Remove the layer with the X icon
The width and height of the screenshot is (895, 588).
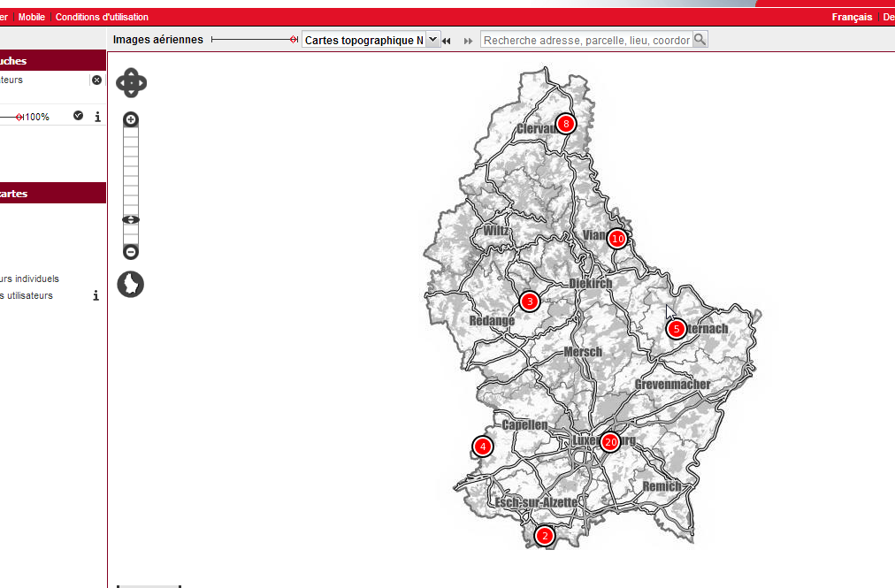pos(96,80)
